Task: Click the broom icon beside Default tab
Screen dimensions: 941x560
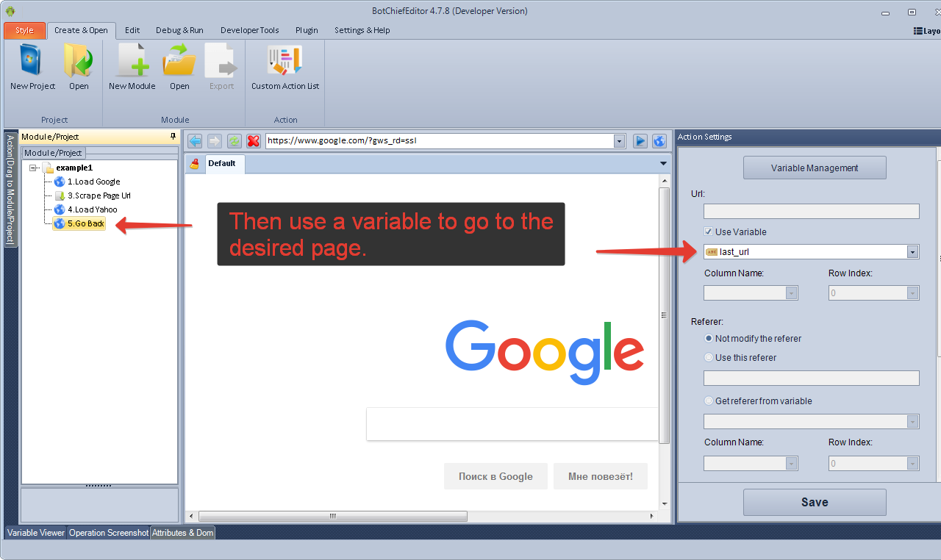Action: coord(194,164)
